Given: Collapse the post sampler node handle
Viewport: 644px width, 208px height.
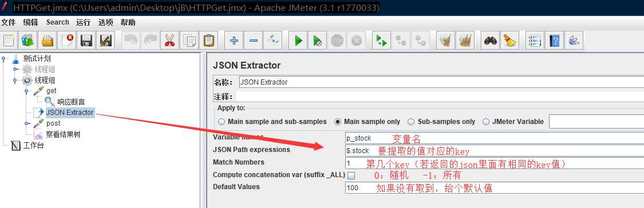Looking at the screenshot, I should tap(27, 123).
